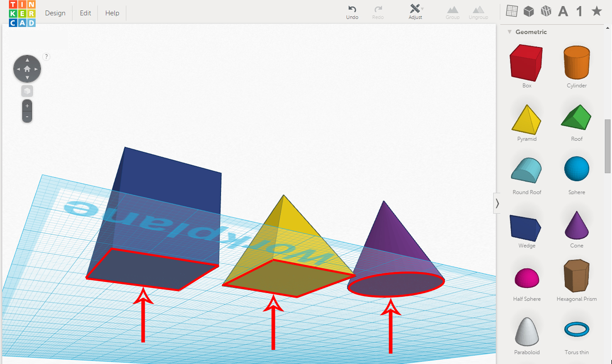Open the favorites star icon

597,11
